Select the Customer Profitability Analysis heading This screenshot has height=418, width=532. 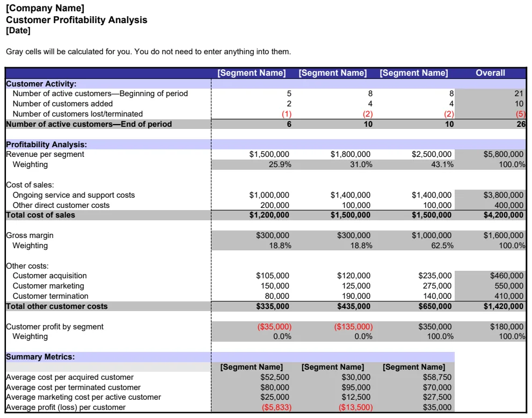click(77, 20)
